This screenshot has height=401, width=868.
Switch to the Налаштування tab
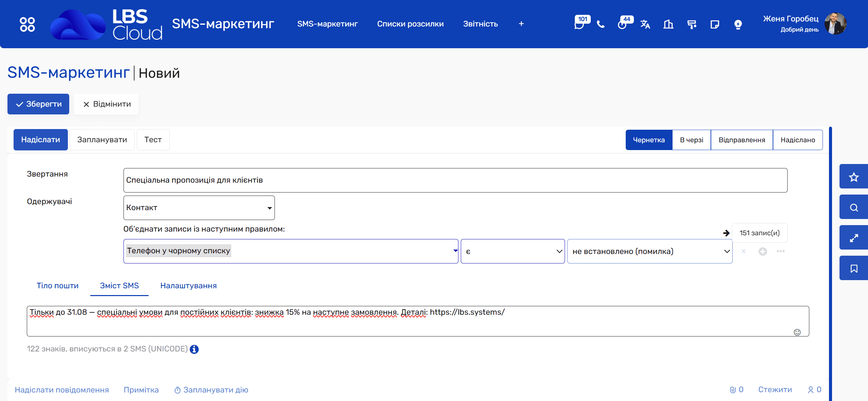click(188, 286)
